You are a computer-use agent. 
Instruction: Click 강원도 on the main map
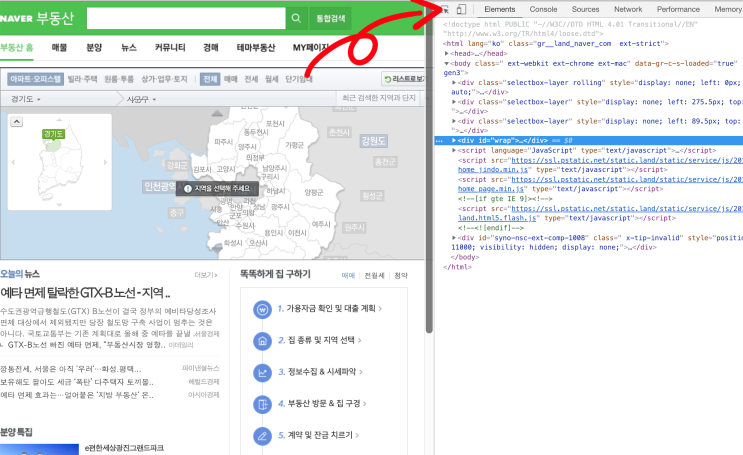(x=373, y=141)
